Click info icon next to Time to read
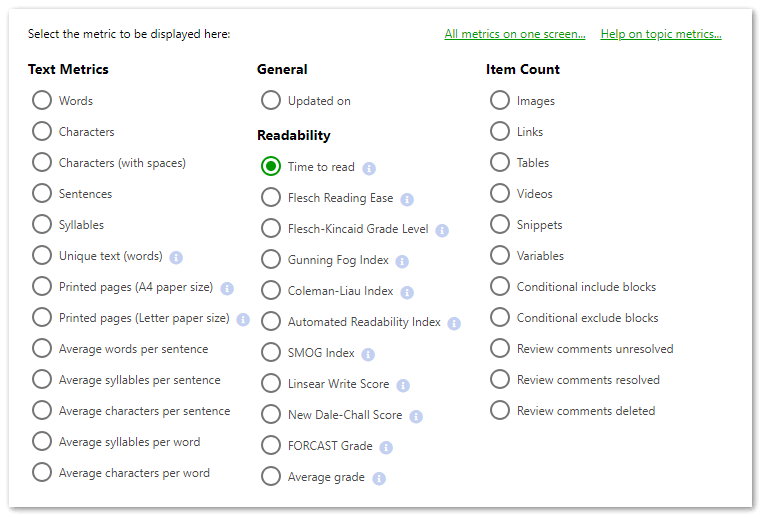 click(369, 168)
